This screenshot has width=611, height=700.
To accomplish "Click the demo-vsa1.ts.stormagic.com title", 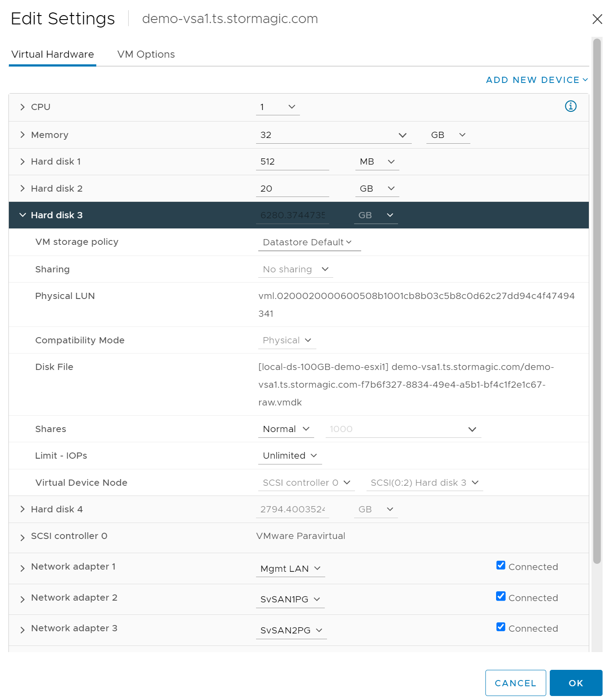I will pos(230,19).
